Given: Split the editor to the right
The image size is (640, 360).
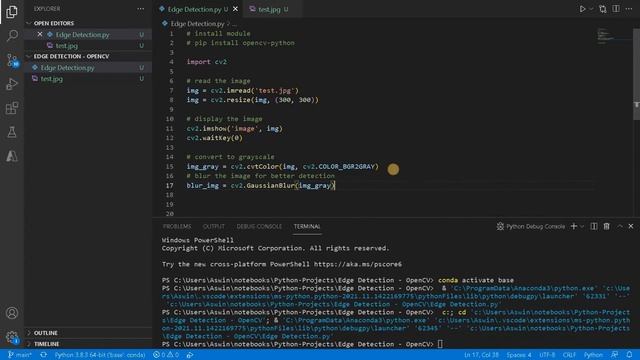Looking at the screenshot, I should click(616, 9).
